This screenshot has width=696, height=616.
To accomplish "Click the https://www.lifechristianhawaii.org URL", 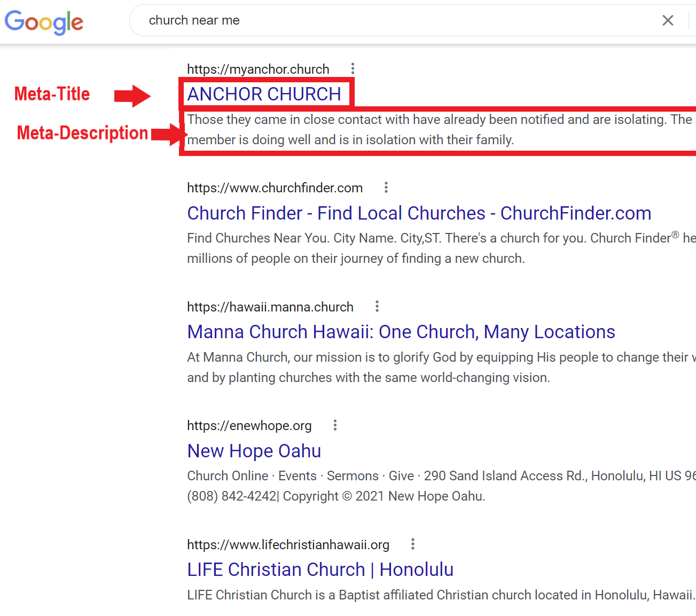I will coord(288,545).
